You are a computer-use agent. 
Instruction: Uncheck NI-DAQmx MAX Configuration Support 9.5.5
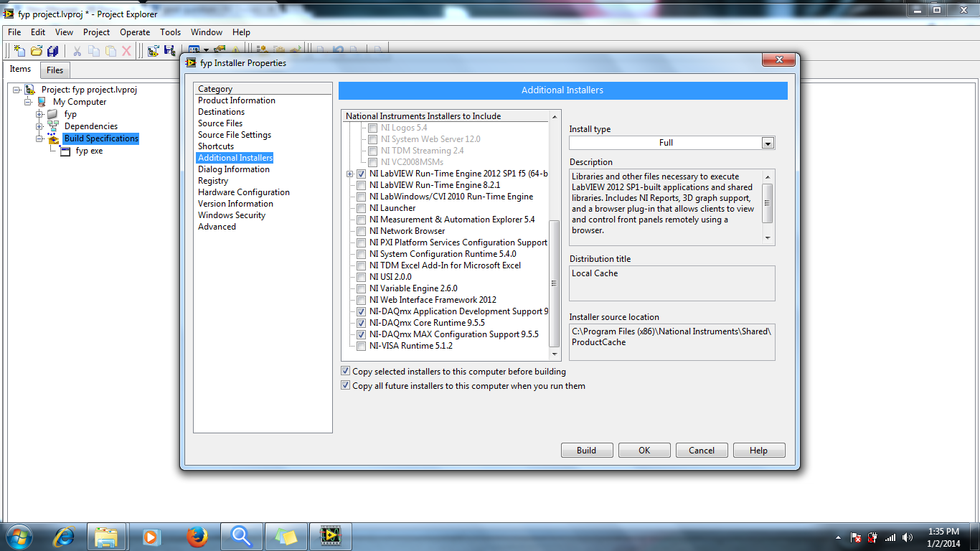pyautogui.click(x=362, y=334)
